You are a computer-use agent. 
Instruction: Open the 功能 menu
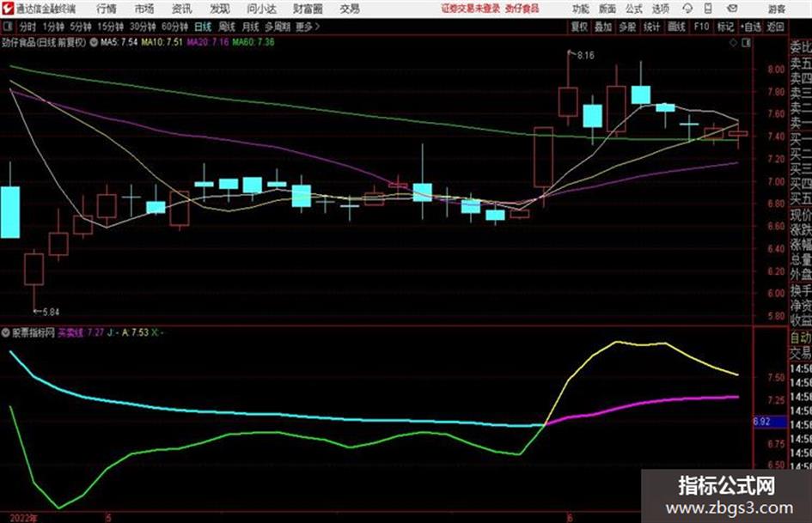point(581,9)
